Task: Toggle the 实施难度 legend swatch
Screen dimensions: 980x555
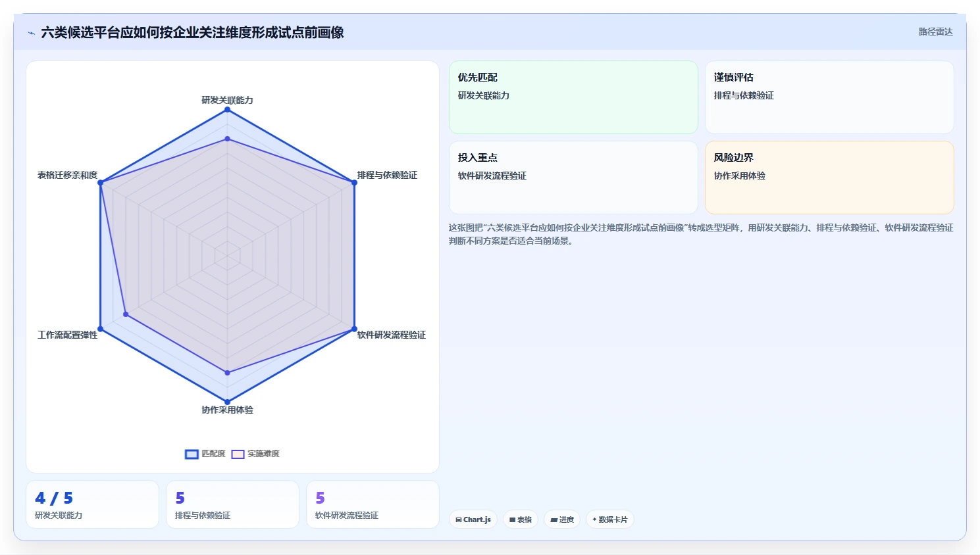Action: tap(238, 454)
